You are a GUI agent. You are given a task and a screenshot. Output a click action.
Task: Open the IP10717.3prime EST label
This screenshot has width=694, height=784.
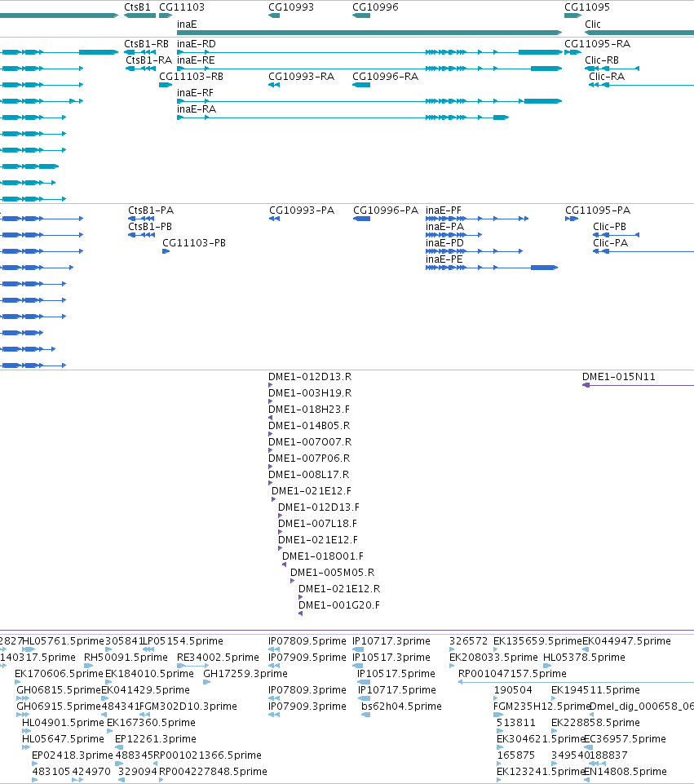(x=391, y=641)
